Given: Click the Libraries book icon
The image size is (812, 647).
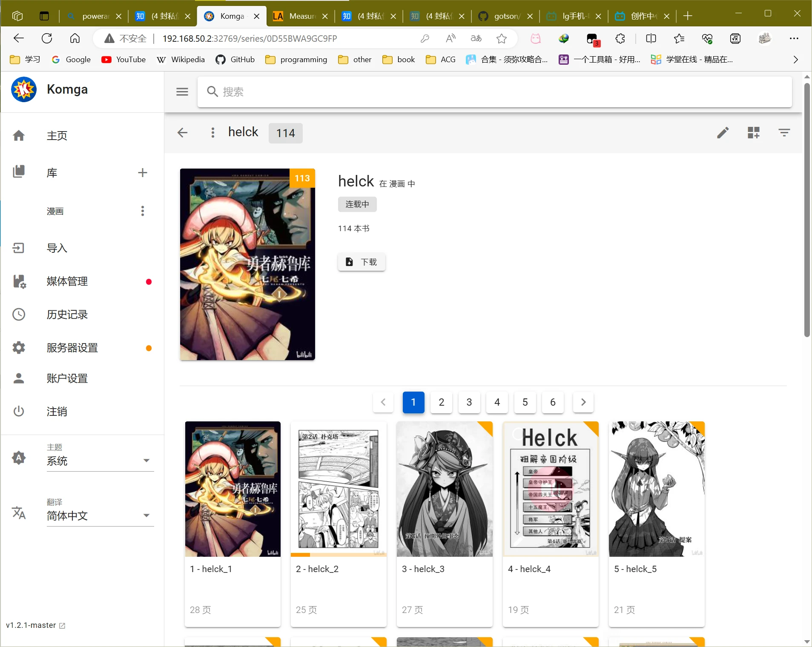Looking at the screenshot, I should [x=19, y=172].
